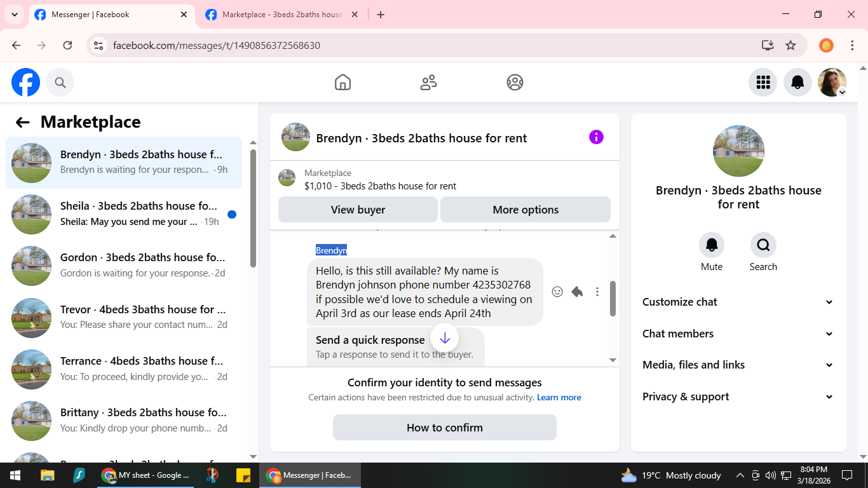Viewport: 868px width, 488px height.
Task: Open the purple conversation info icon
Action: point(596,137)
